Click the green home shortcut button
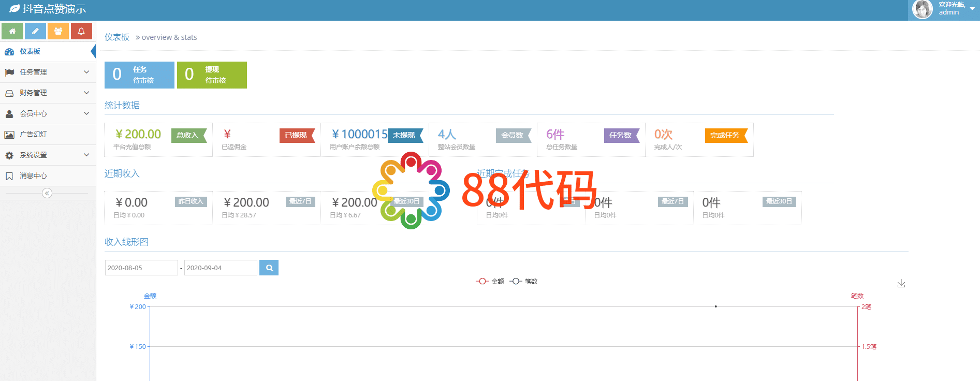The width and height of the screenshot is (980, 381). 12,31
